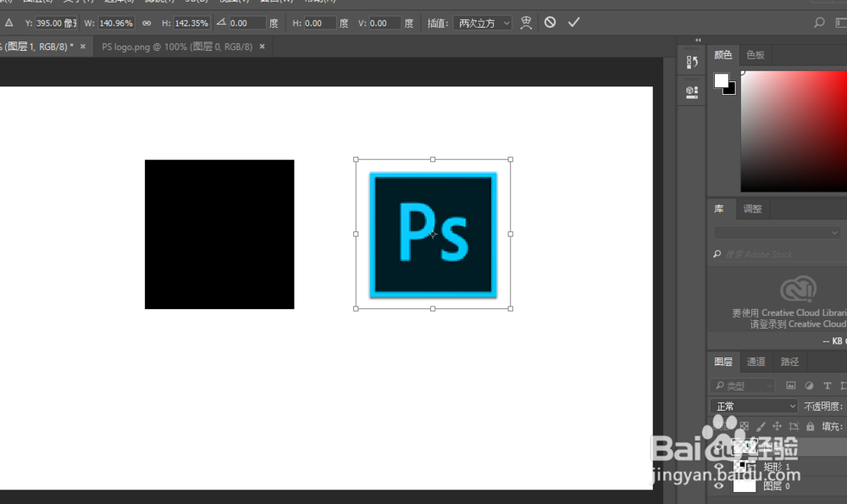Toggle relative positioning triangle icon
This screenshot has width=847, height=504.
pyautogui.click(x=9, y=23)
